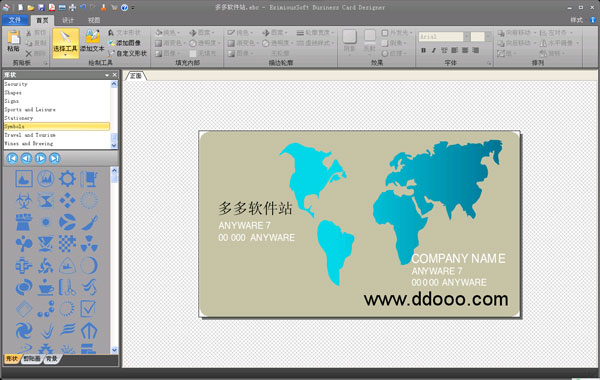Open the font size dropdown
600x380 pixels.
[x=488, y=37]
